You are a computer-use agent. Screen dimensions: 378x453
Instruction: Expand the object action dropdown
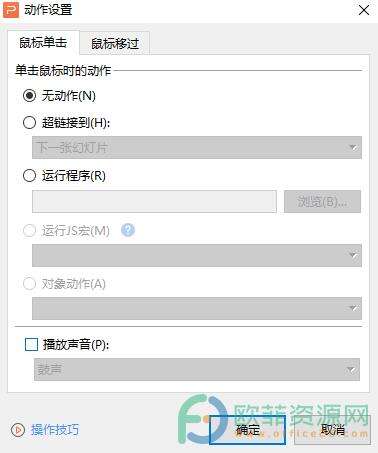click(x=197, y=308)
